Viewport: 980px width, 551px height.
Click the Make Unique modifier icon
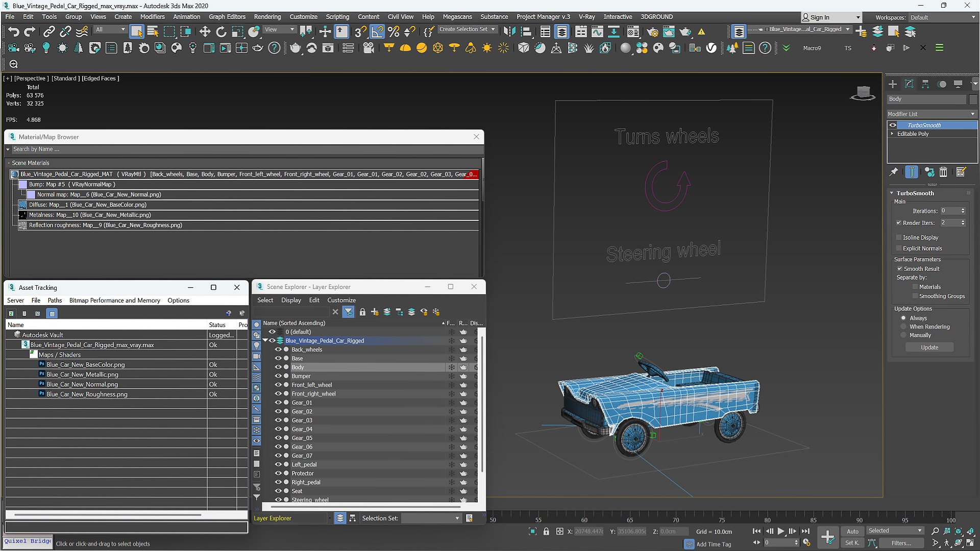tap(929, 172)
